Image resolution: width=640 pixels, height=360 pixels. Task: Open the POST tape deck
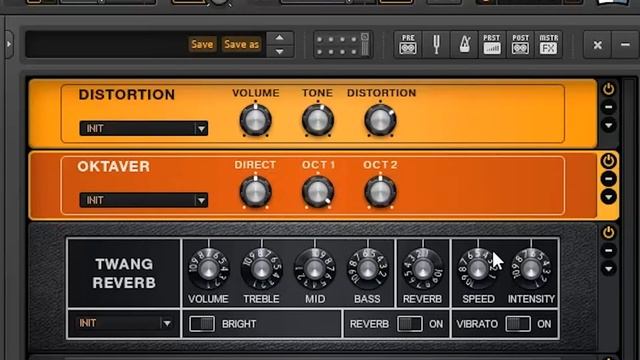tap(520, 44)
